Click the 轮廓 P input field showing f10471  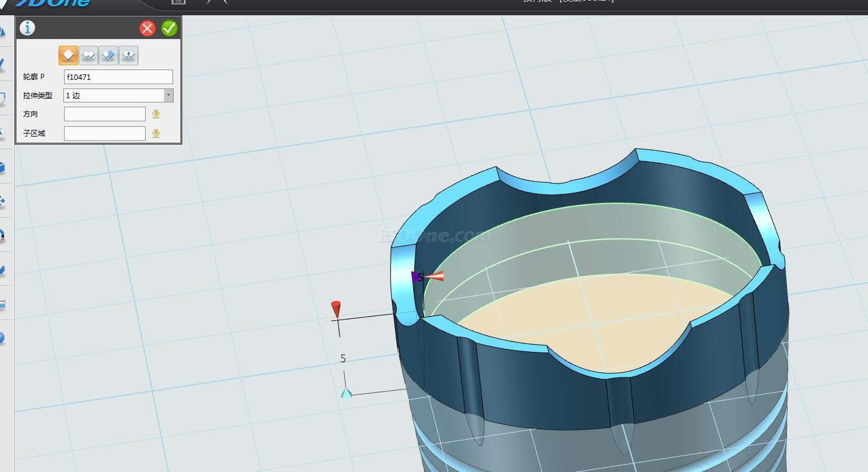tap(118, 77)
